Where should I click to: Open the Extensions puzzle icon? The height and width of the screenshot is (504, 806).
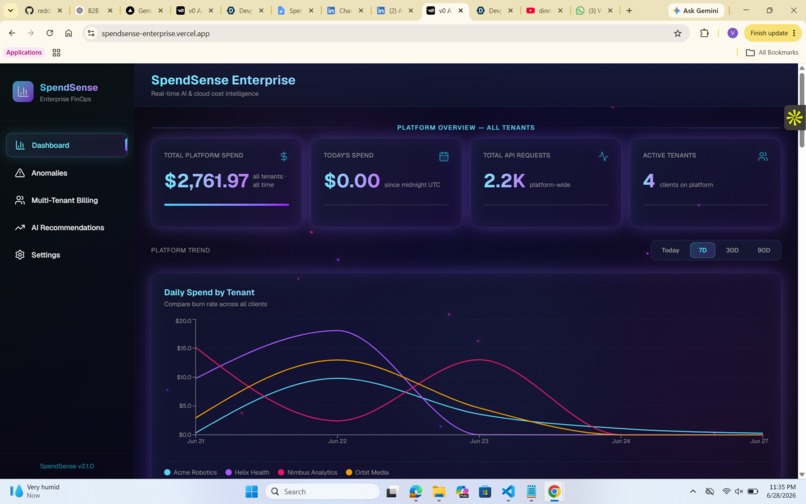tap(704, 33)
